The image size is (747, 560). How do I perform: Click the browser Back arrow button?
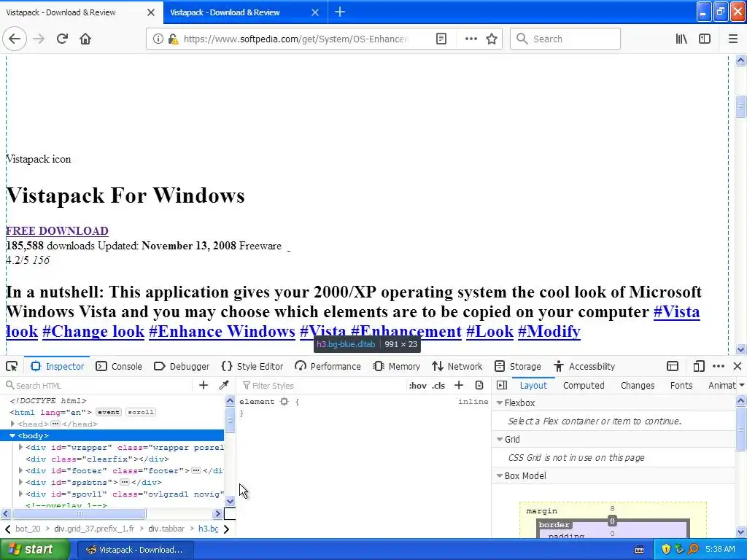tap(15, 39)
